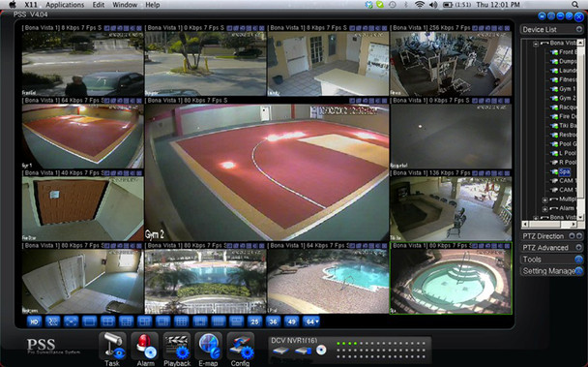The image size is (588, 367).
Task: Open the Config module
Action: [241, 349]
